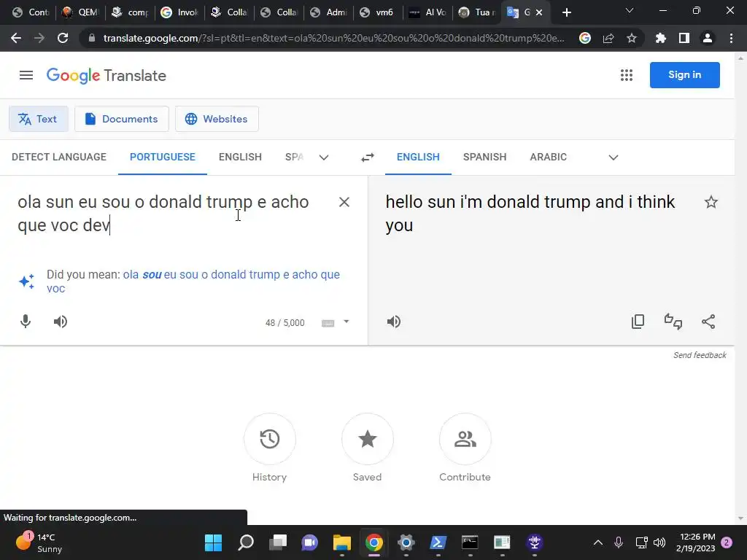Select Portuguese as source language
The image size is (747, 560).
(163, 157)
